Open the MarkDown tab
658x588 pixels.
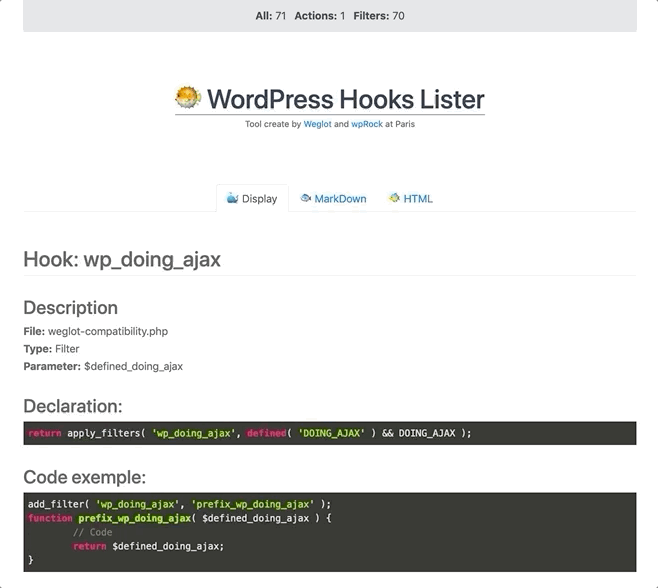(x=334, y=199)
